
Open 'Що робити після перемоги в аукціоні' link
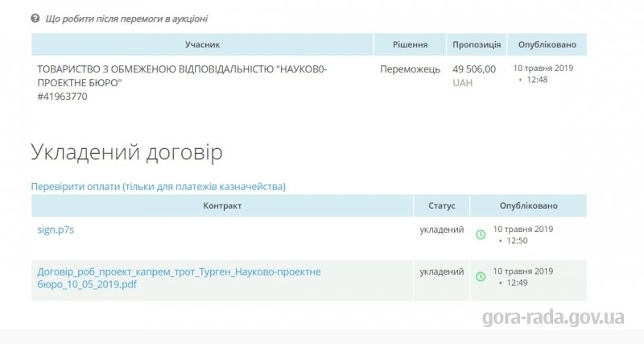point(126,19)
